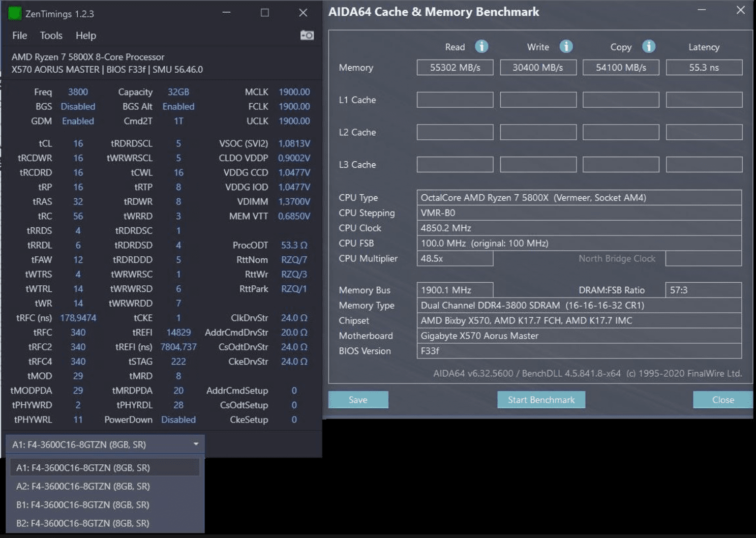Click the info icon next to Read
756x538 pixels.
(481, 46)
